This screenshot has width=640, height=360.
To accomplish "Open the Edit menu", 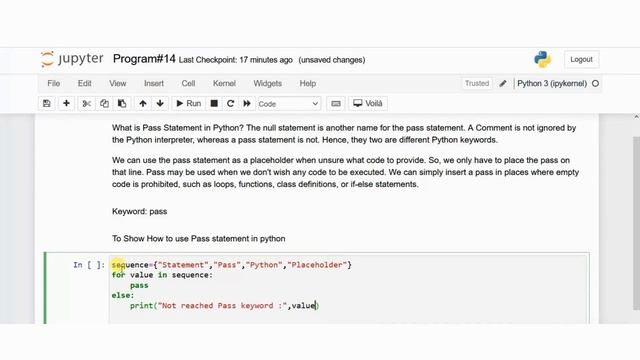I will [x=84, y=83].
